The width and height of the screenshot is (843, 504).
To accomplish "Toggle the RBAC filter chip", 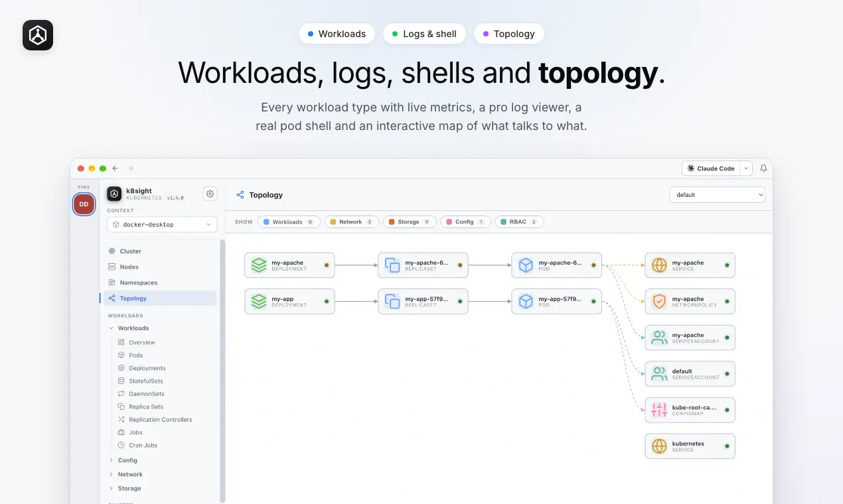I will coord(519,221).
